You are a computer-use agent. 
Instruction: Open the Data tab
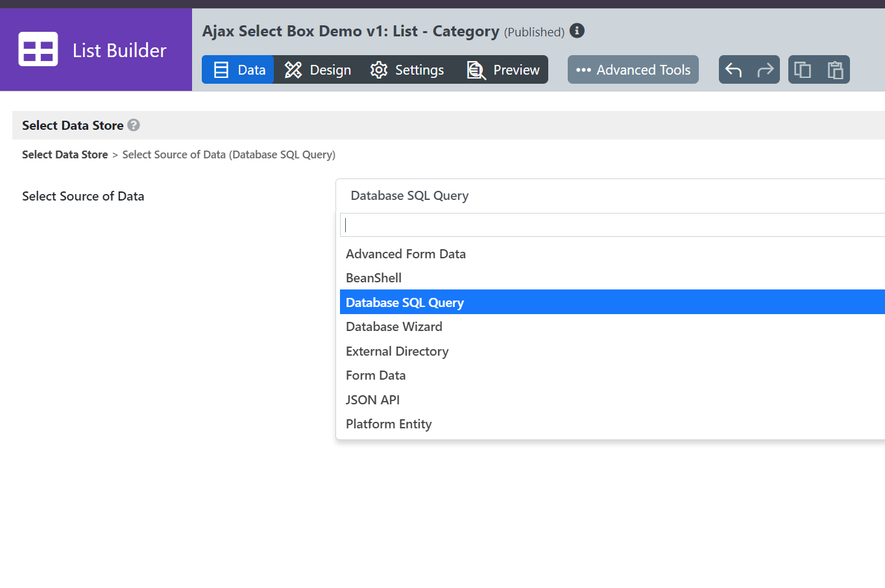[x=239, y=69]
